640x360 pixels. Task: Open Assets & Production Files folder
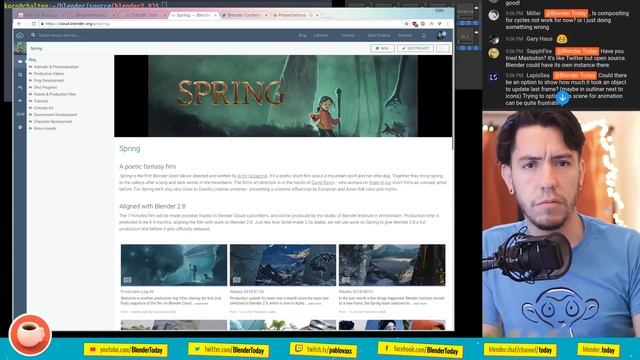(x=55, y=94)
